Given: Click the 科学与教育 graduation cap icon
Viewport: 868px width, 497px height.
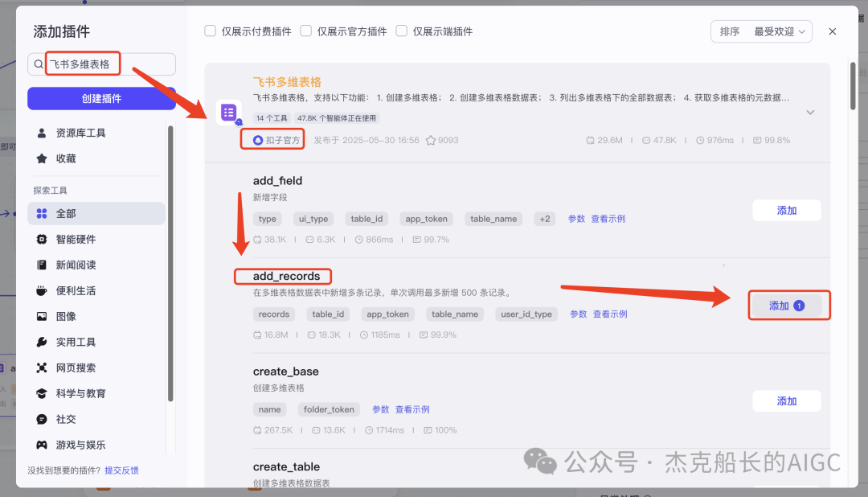Looking at the screenshot, I should 42,393.
